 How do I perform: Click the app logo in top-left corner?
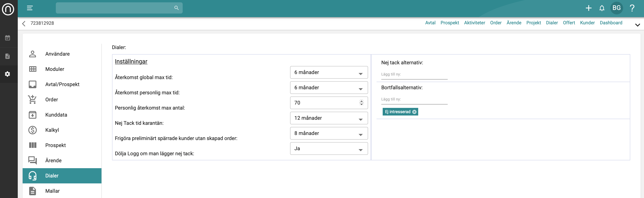(8, 9)
